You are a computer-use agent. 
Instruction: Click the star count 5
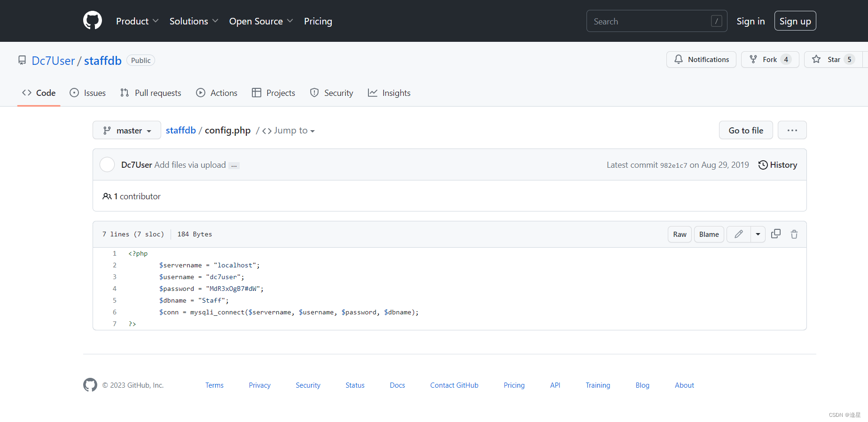(x=849, y=60)
